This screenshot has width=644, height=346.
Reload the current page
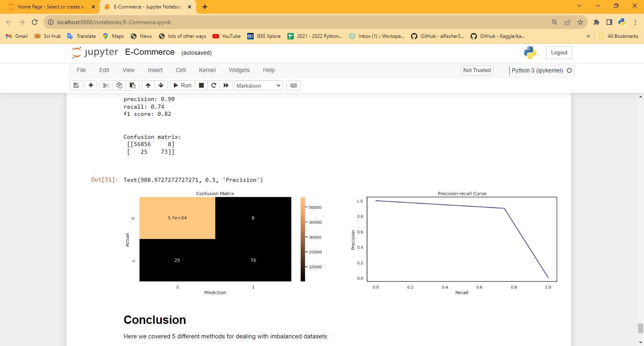(x=35, y=22)
